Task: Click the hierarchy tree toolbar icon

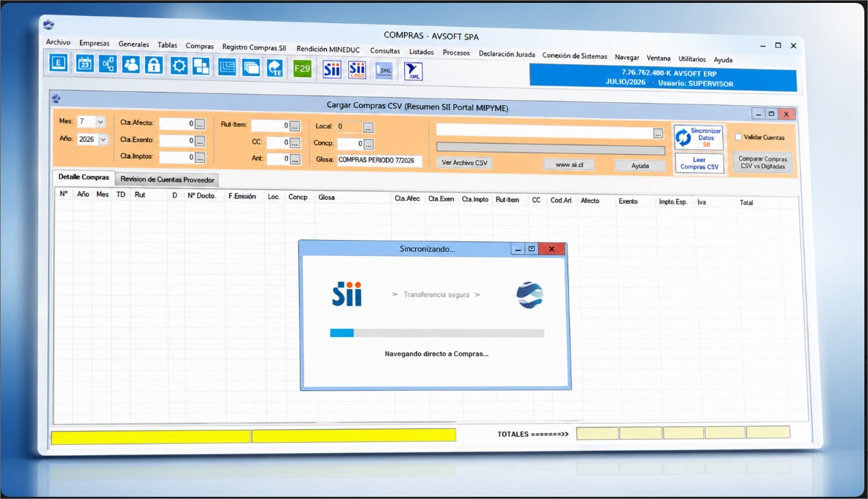Action: click(107, 64)
